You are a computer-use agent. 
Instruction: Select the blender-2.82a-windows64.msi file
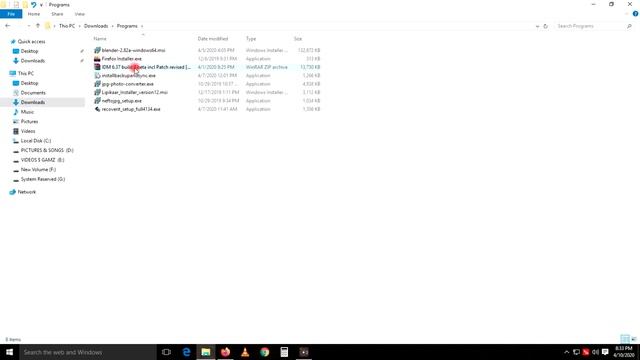click(133, 50)
